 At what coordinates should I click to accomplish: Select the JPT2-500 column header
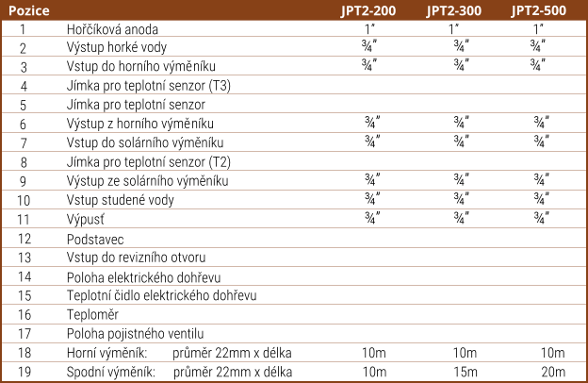tap(538, 10)
